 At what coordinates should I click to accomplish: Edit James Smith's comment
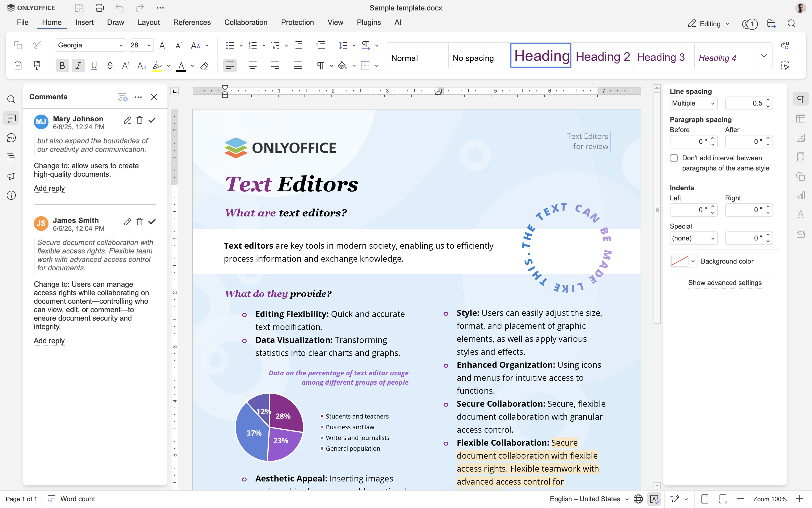point(127,222)
